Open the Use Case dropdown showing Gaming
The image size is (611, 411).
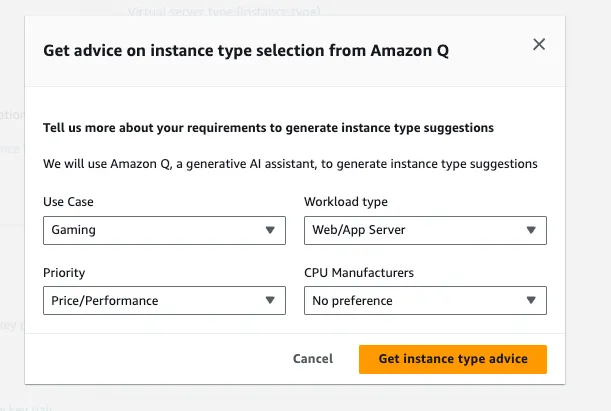coord(150,230)
